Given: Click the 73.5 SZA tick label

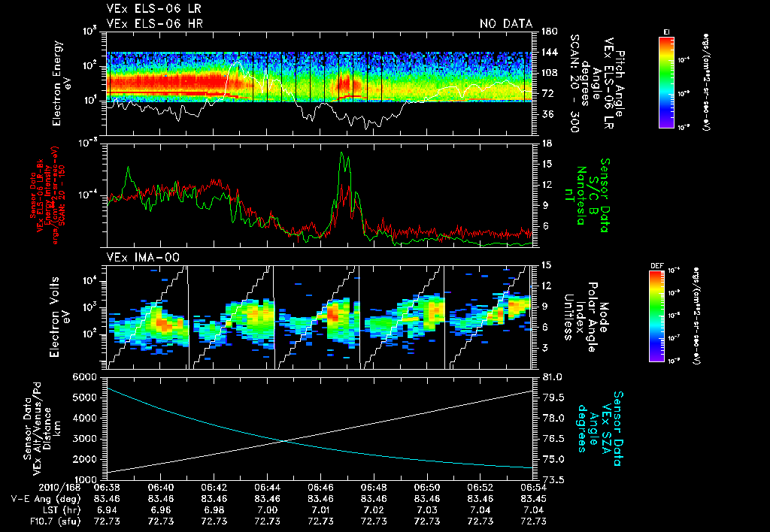Looking at the screenshot, I should click(552, 480).
